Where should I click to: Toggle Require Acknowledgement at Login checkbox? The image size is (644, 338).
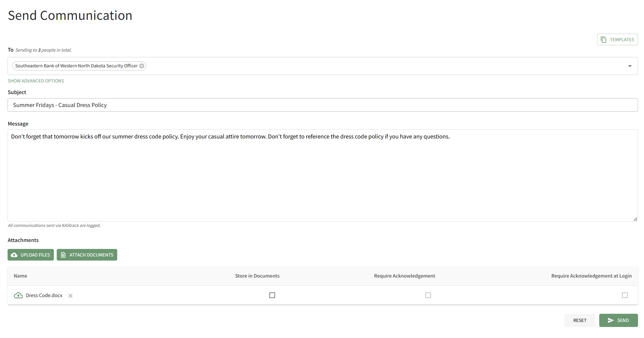625,295
